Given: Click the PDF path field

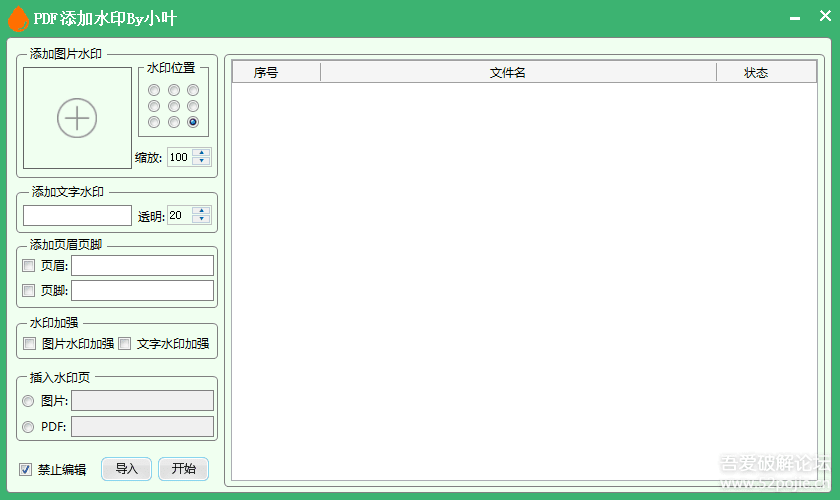Looking at the screenshot, I should click(142, 427).
